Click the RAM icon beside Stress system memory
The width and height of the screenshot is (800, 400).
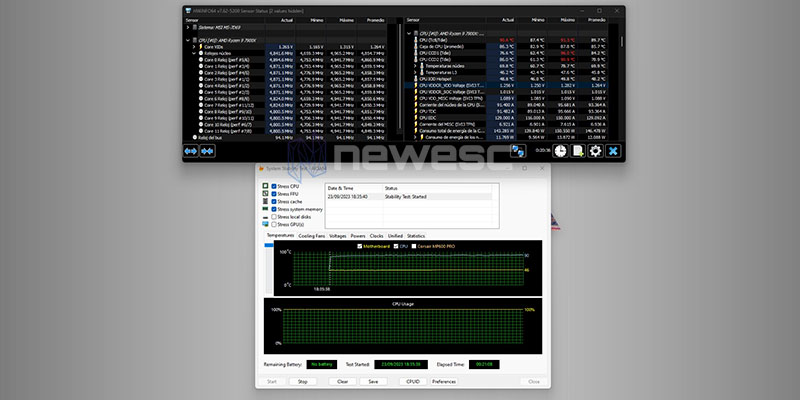tap(265, 209)
